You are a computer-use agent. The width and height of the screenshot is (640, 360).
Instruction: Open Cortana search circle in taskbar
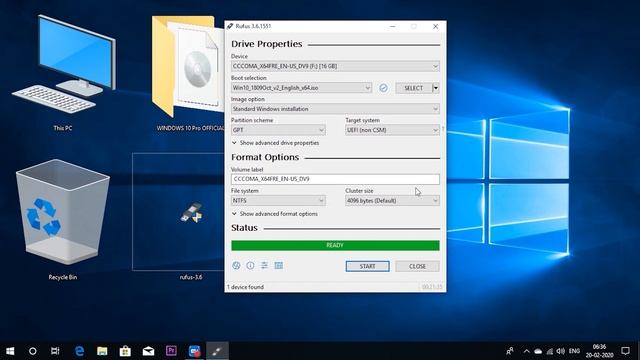tap(33, 351)
